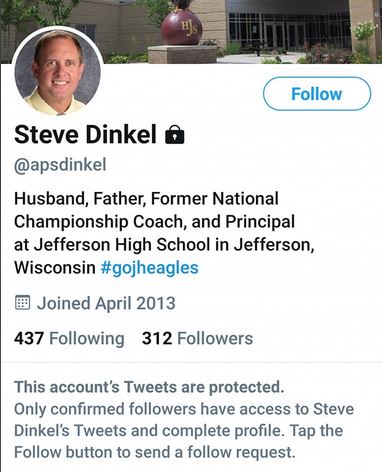The height and width of the screenshot is (472, 382).
Task: Select the @apsdinkel handle
Action: 60,165
